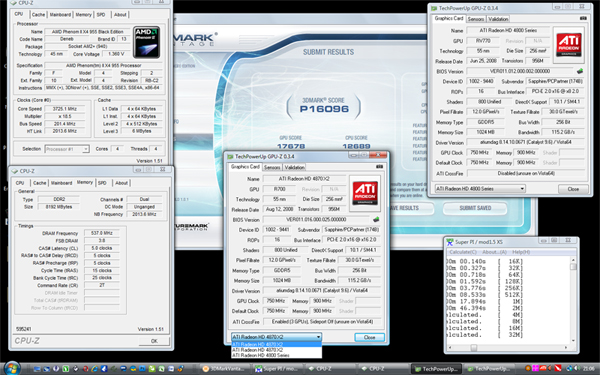Click the Core Voltage field 1.360 V
Image resolution: width=600 pixels, height=375 pixels.
click(x=115, y=54)
